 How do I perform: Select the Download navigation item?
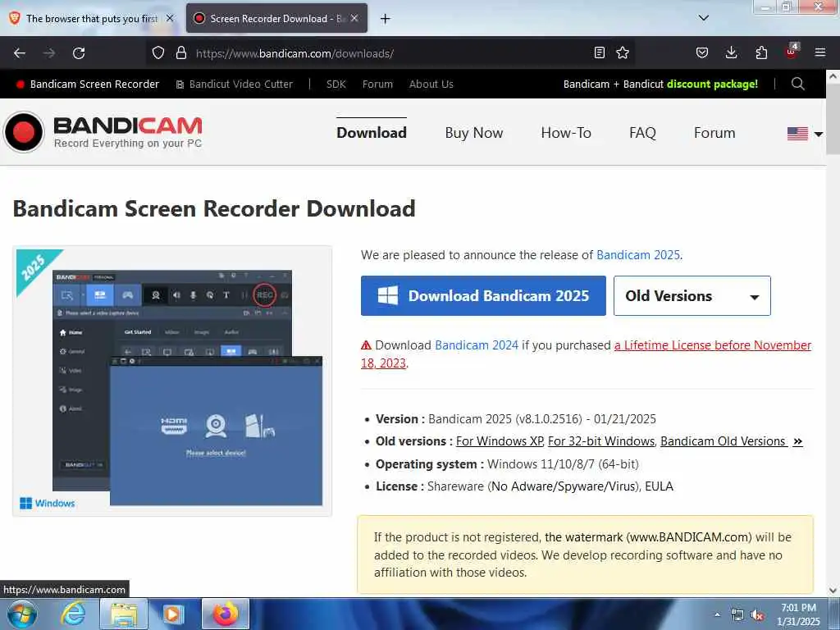(x=372, y=132)
